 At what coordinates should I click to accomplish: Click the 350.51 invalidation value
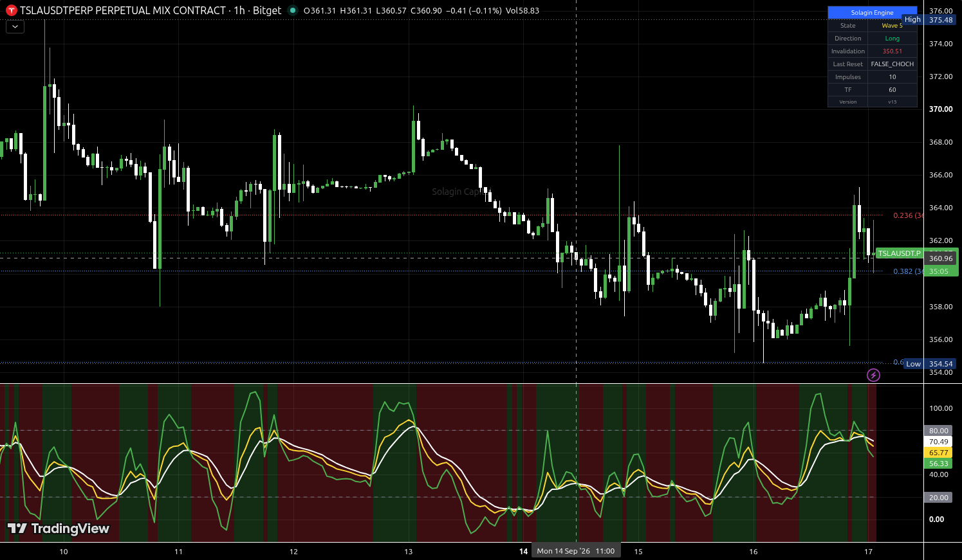(x=892, y=51)
